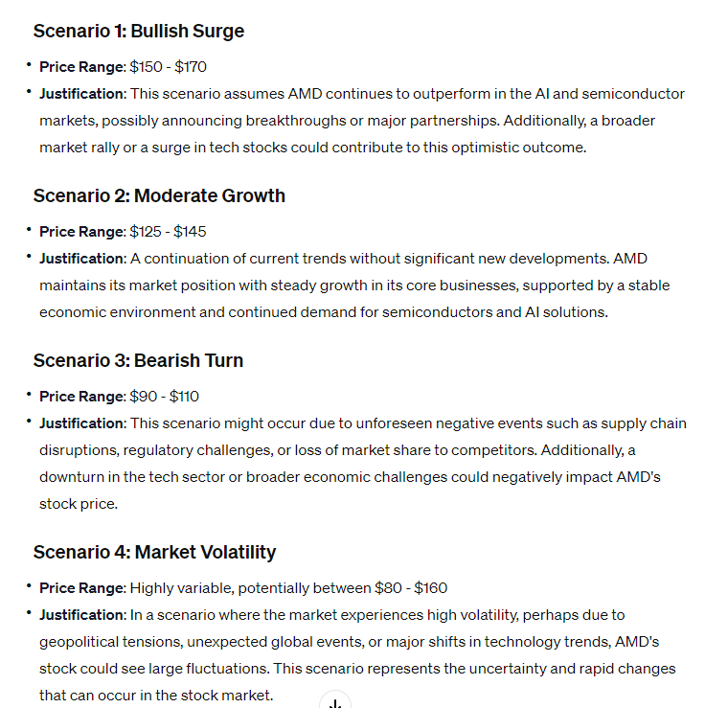Click the scroll-to-bottom arrow button
The width and height of the screenshot is (728, 708).
coord(335,701)
